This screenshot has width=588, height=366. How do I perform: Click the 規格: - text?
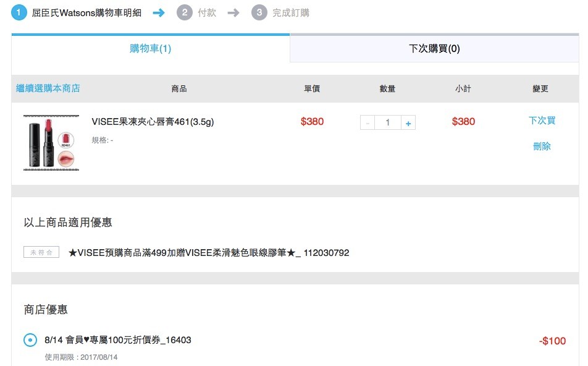point(103,140)
